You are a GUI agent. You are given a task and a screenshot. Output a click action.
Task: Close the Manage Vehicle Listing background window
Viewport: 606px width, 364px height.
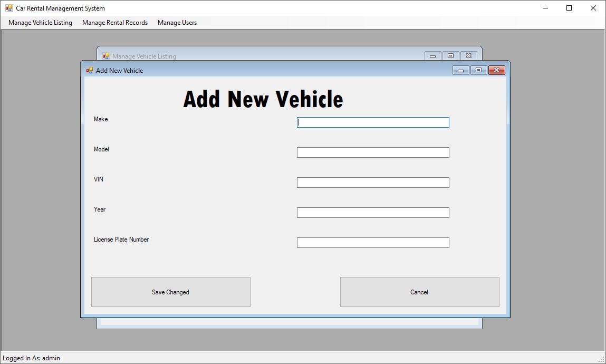click(x=468, y=55)
